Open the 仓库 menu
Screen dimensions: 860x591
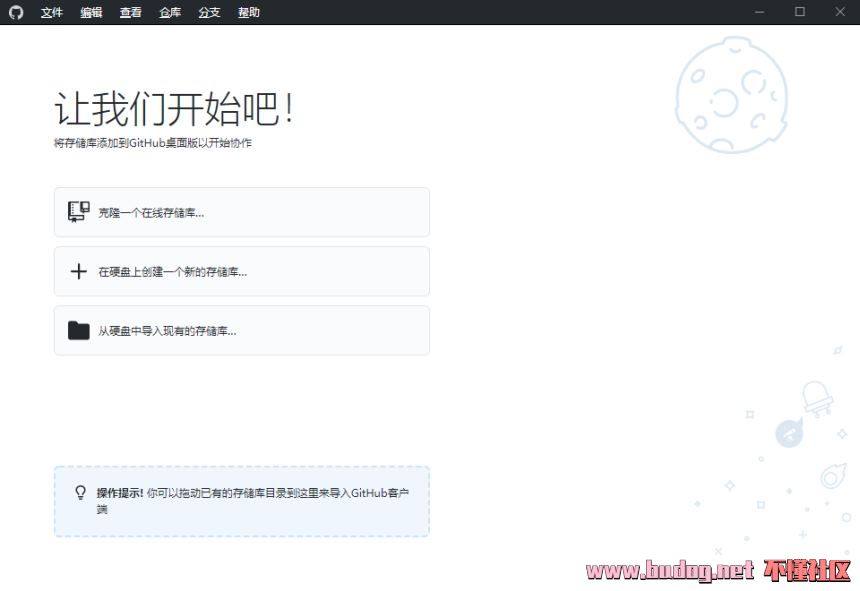pyautogui.click(x=170, y=12)
